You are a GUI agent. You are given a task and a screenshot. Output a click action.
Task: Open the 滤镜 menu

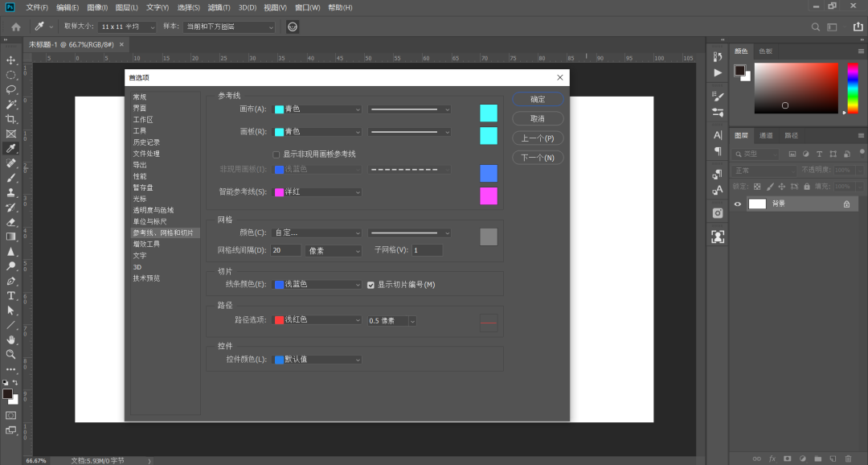(219, 7)
